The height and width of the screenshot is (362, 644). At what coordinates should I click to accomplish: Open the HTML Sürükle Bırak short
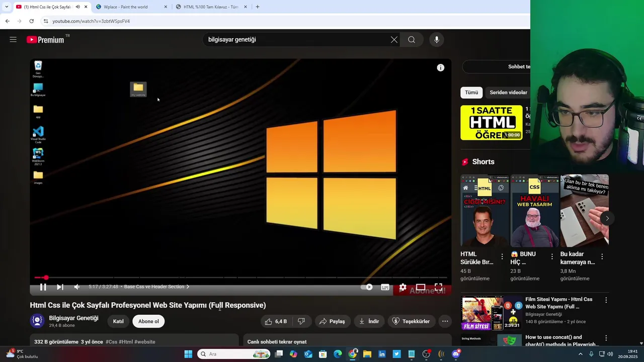click(x=485, y=211)
